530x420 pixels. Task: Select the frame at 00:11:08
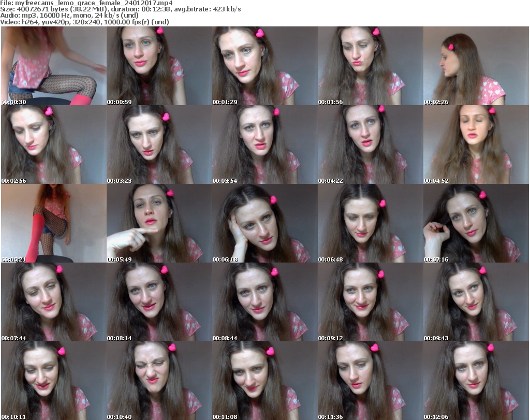coord(264,381)
